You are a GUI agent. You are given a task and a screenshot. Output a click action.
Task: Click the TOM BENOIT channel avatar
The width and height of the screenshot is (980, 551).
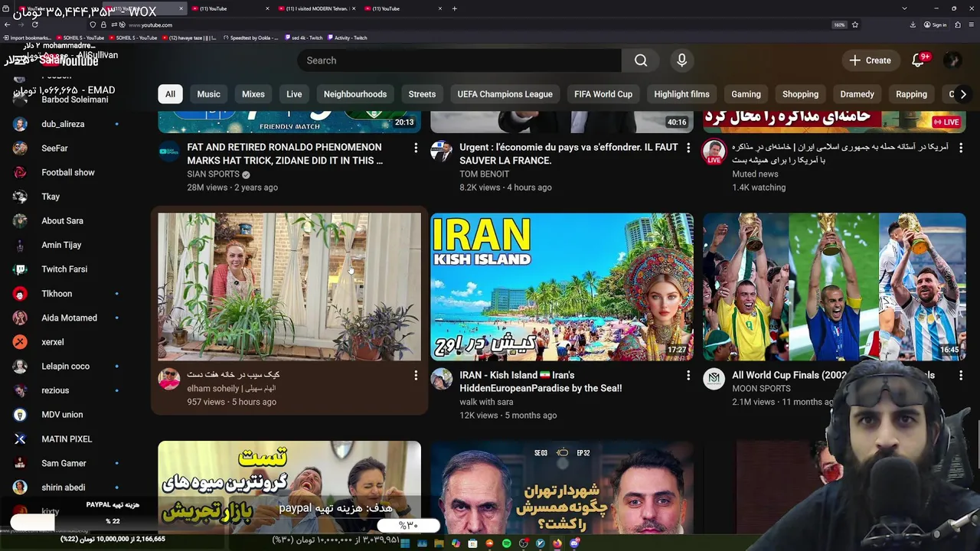click(x=441, y=151)
